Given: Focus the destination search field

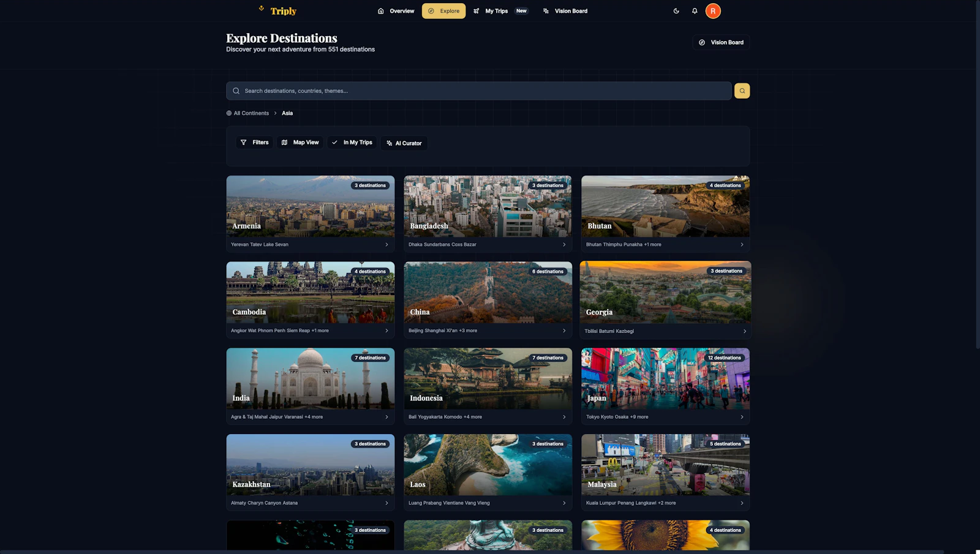Looking at the screenshot, I should coord(479,91).
